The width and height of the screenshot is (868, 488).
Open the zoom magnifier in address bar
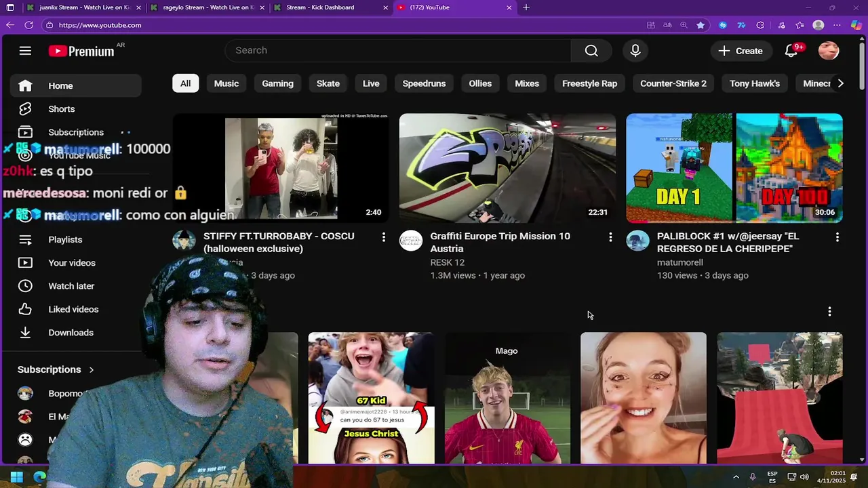tap(684, 25)
